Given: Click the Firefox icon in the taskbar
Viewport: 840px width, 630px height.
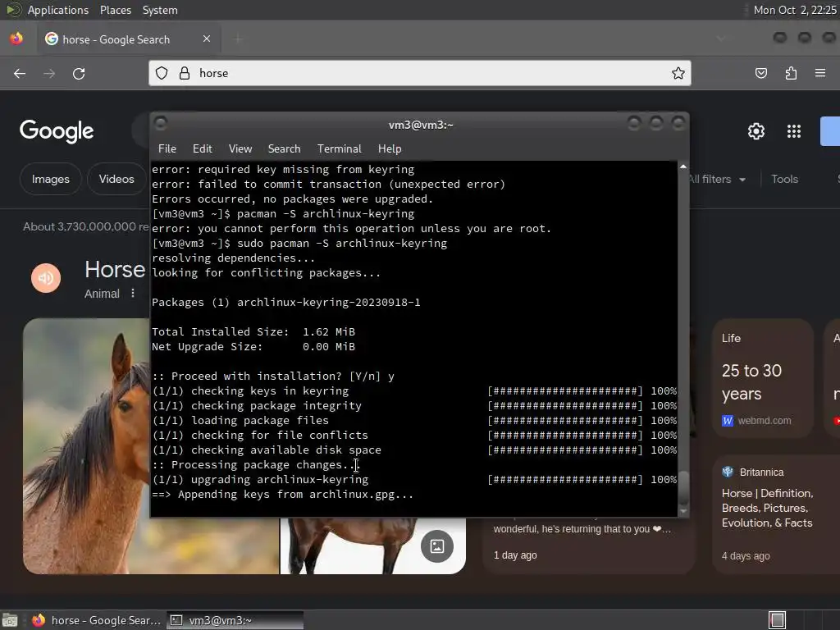Looking at the screenshot, I should tap(38, 620).
